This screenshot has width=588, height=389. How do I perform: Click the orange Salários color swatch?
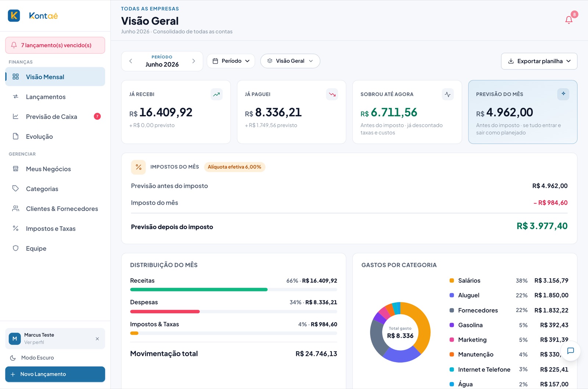pos(452,281)
